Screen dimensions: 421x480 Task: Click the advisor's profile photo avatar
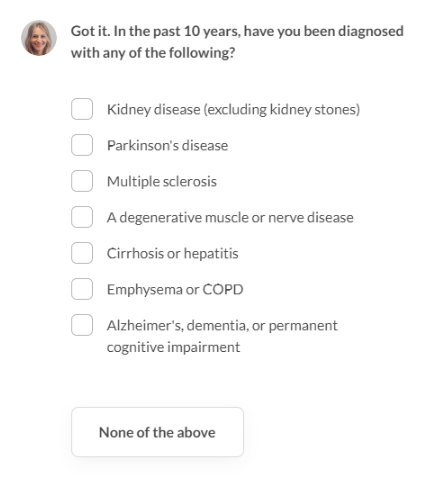tap(39, 38)
